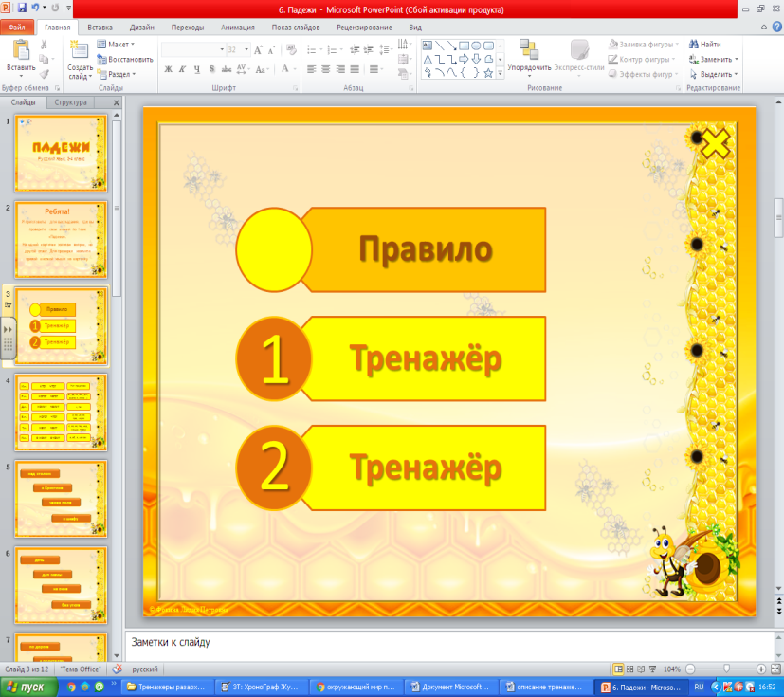Toggle bold (Ж) formatting

pos(169,69)
